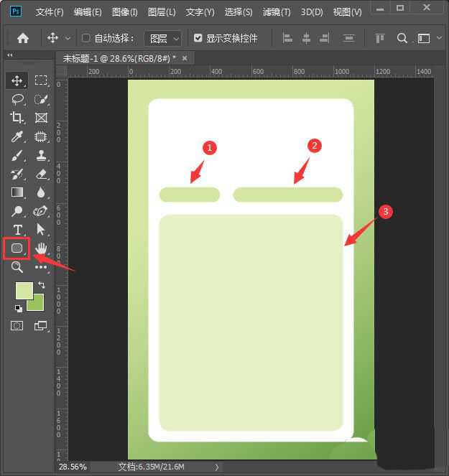Screen dimensions: 449x476
Task: Select the Move tool in toolbar
Action: [17, 81]
